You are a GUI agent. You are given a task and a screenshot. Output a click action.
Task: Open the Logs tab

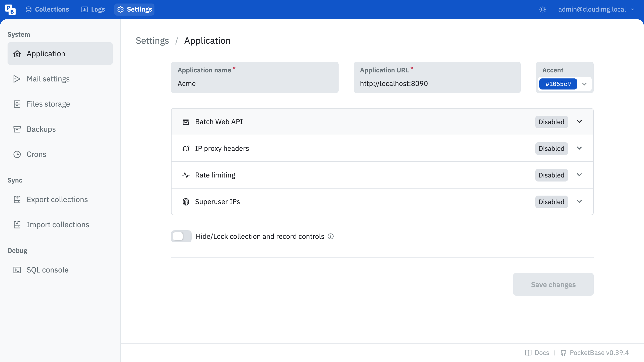coord(93,10)
